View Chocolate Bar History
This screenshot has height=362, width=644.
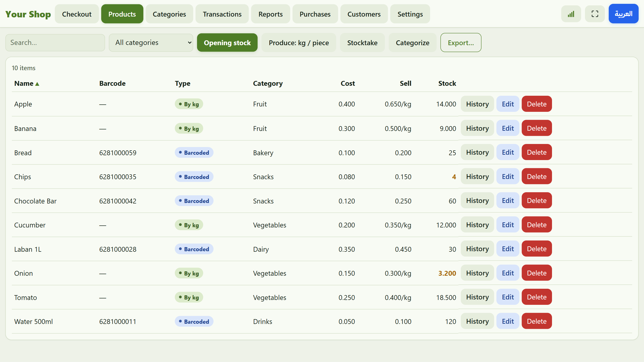pyautogui.click(x=477, y=200)
